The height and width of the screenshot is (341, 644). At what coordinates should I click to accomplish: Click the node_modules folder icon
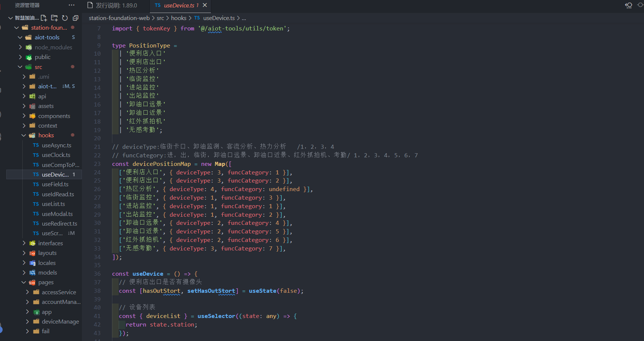[x=29, y=47]
